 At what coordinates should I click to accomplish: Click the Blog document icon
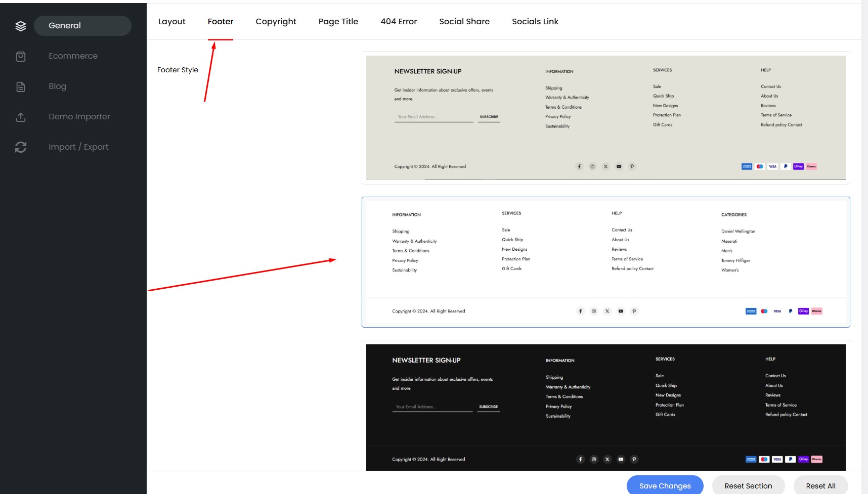coord(21,86)
